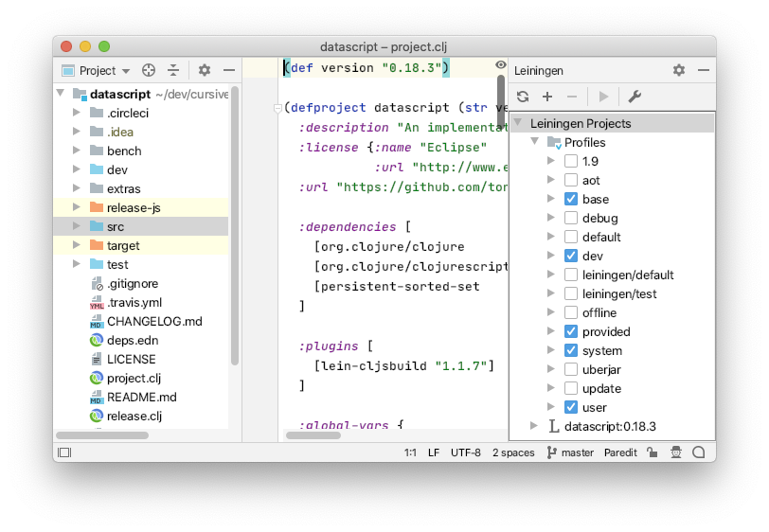Image resolution: width=769 pixels, height=532 pixels.
Task: Select the .idea folder
Action: pos(141,132)
